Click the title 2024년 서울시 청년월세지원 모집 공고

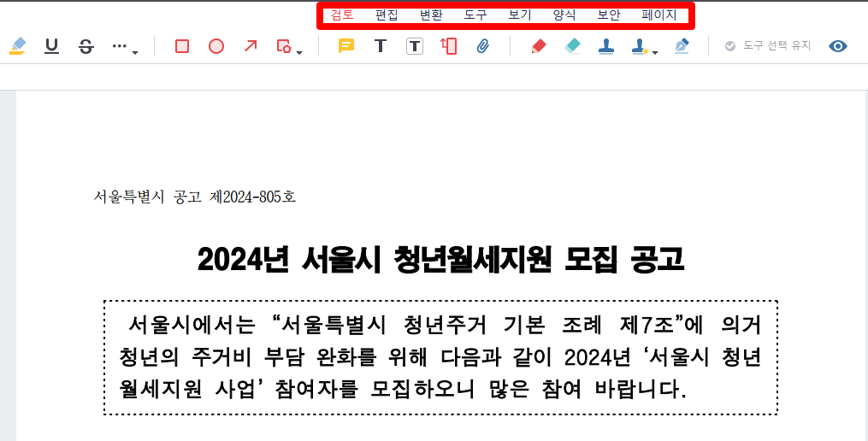(440, 259)
